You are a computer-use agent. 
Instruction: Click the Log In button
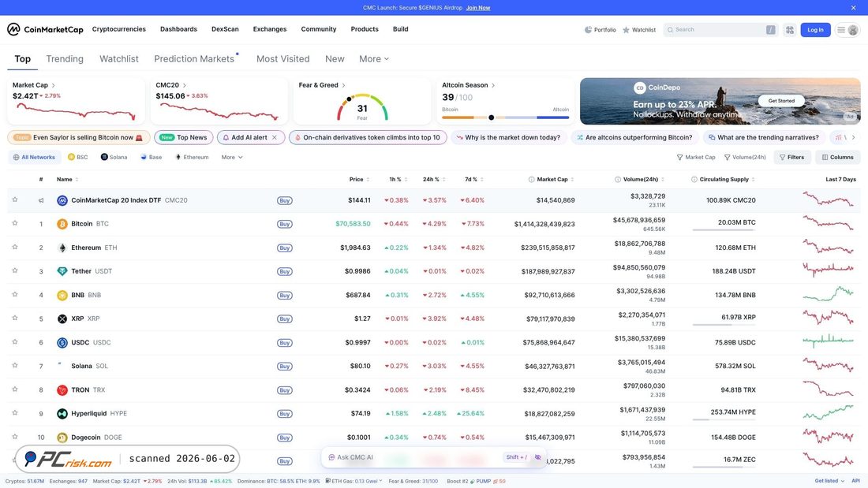pyautogui.click(x=815, y=30)
